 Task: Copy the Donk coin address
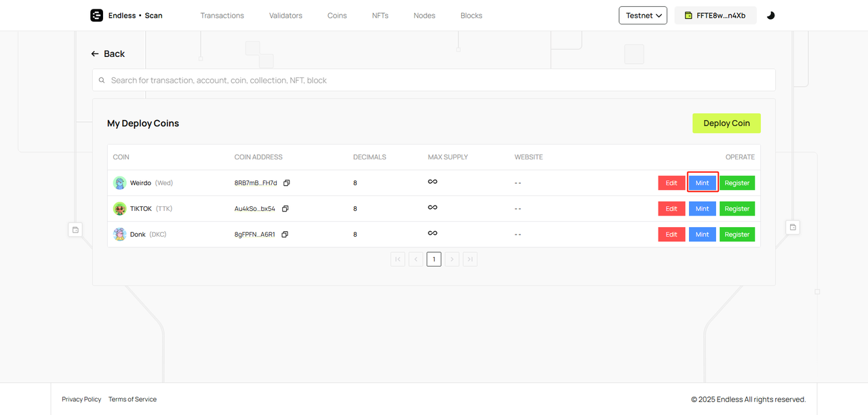tap(284, 235)
